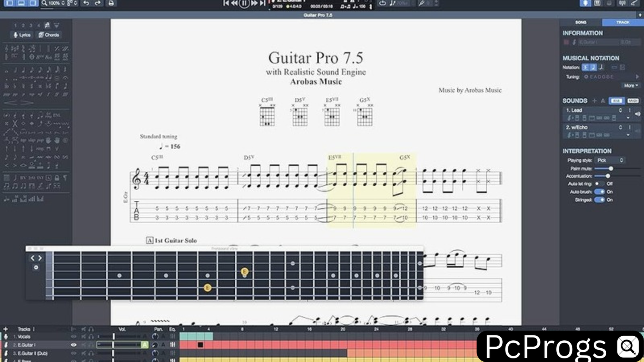Adjust 2. E.Guitar I volume slider
Screen dimensions: 644x362
113,345
